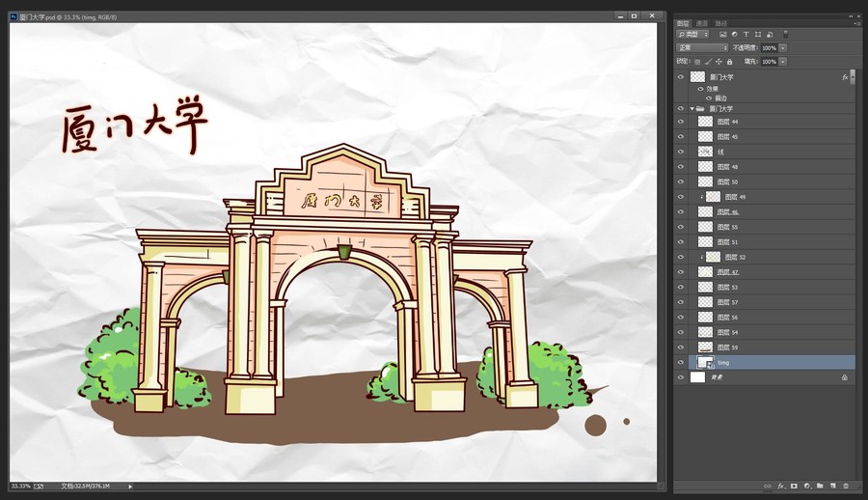
Task: Click lock image pixels brush icon
Action: (708, 62)
